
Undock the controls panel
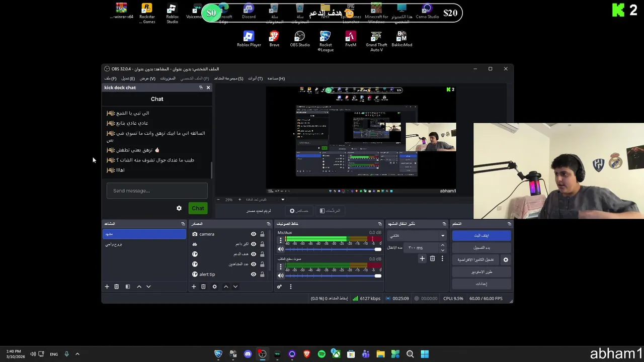pyautogui.click(x=509, y=224)
